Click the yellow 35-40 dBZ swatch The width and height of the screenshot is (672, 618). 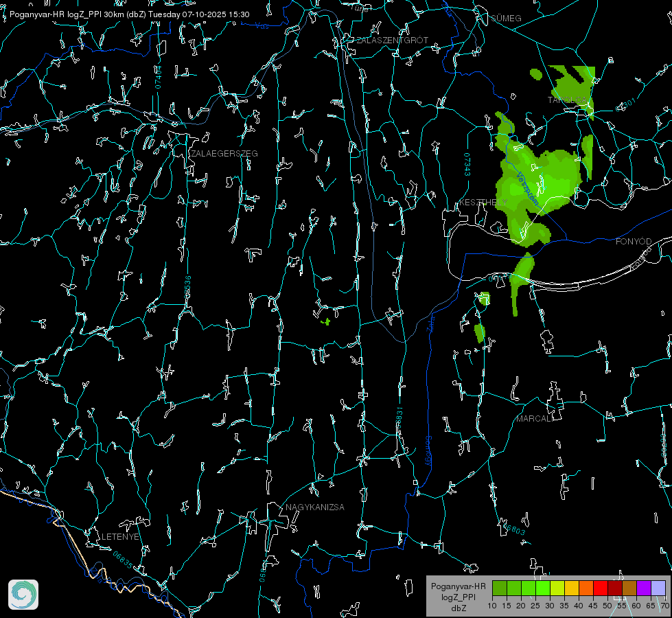pos(572,588)
